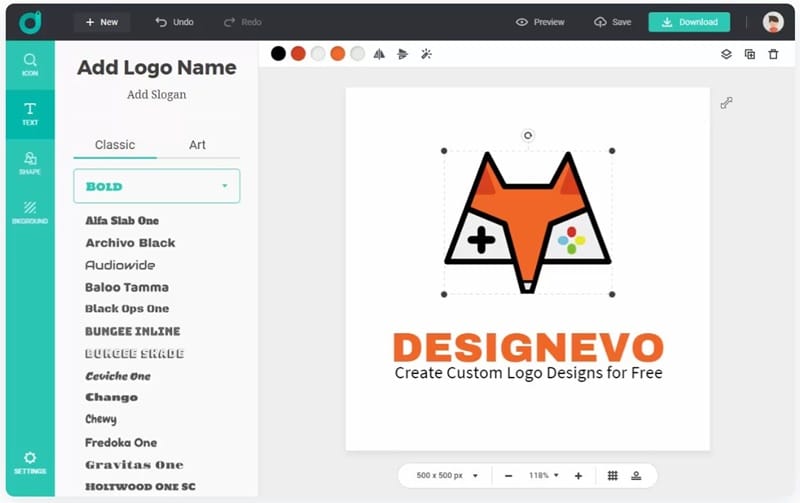800x503 pixels.
Task: Switch to the Classic tab
Action: coord(115,145)
